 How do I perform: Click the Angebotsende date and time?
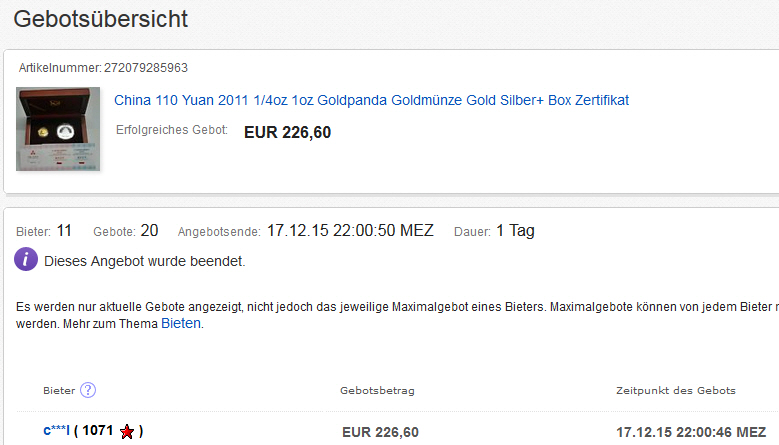tap(350, 231)
